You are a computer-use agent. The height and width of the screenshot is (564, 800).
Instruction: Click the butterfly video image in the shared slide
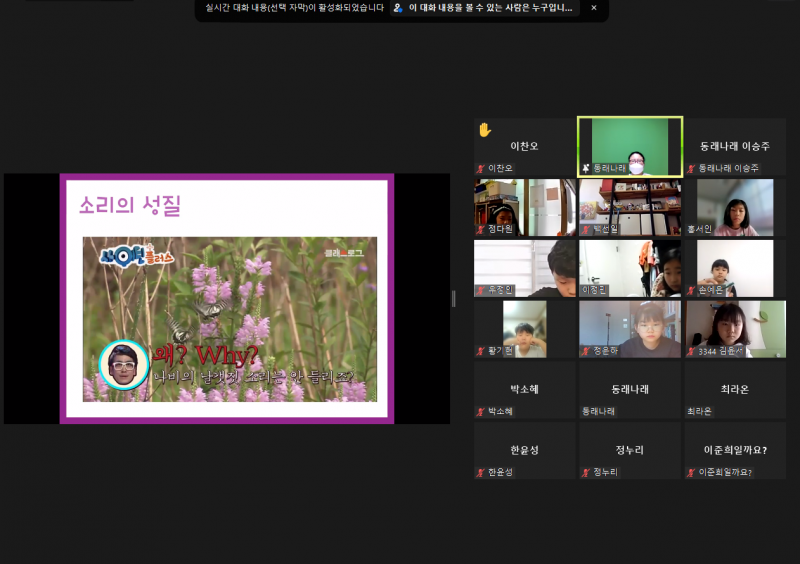pyautogui.click(x=230, y=320)
